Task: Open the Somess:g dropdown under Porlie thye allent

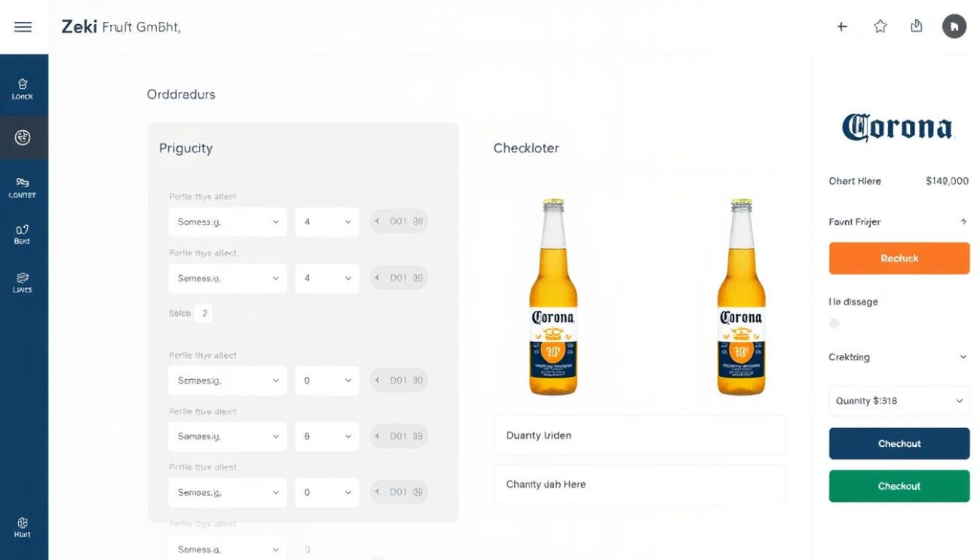Action: tap(227, 222)
